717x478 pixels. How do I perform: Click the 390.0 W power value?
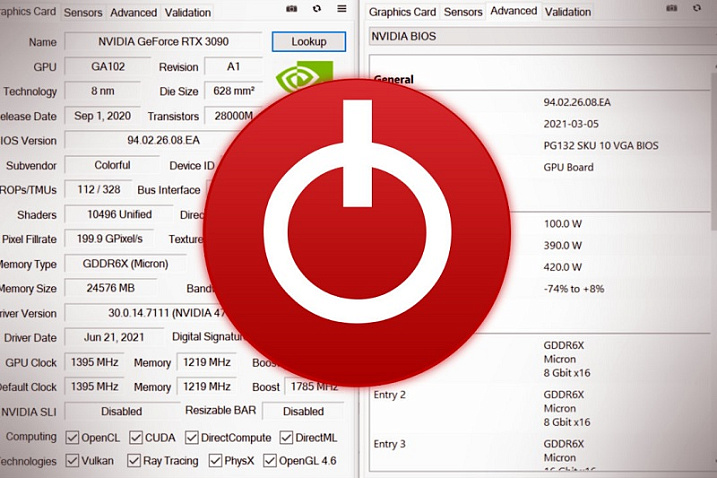(563, 246)
